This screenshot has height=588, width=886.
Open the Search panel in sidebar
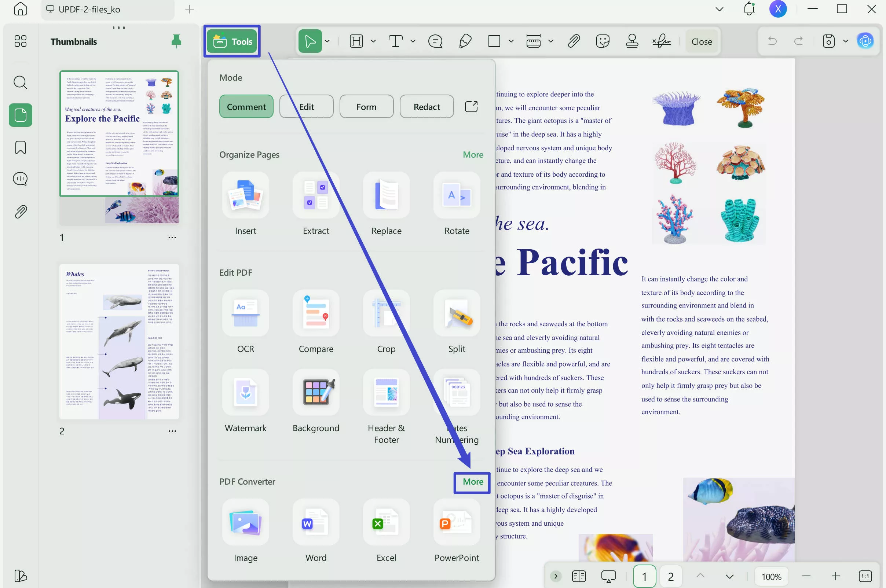point(20,82)
